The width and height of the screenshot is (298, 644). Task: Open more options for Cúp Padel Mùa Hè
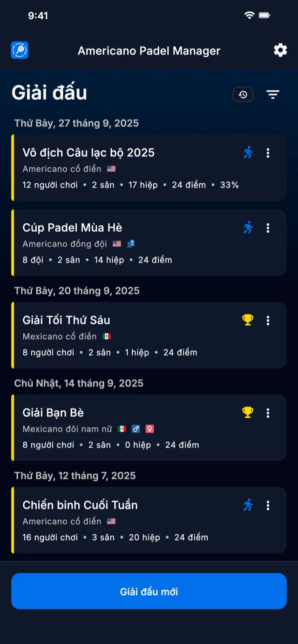click(268, 228)
